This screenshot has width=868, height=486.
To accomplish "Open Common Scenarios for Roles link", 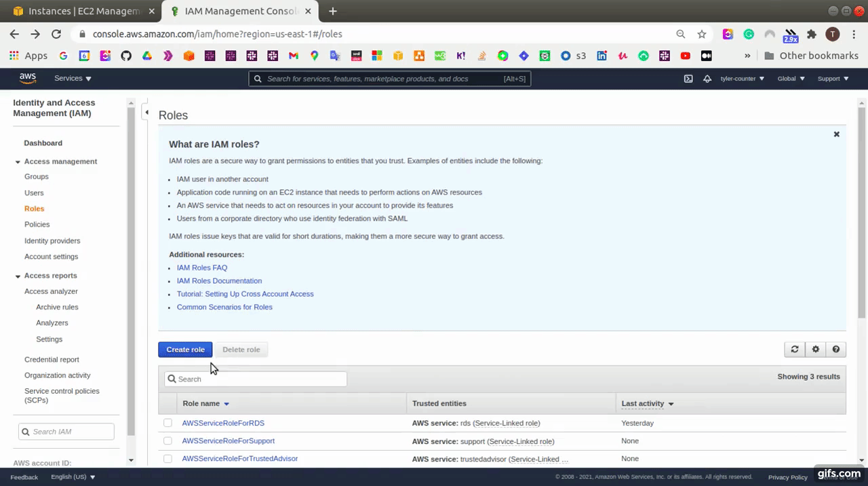I will 224,307.
